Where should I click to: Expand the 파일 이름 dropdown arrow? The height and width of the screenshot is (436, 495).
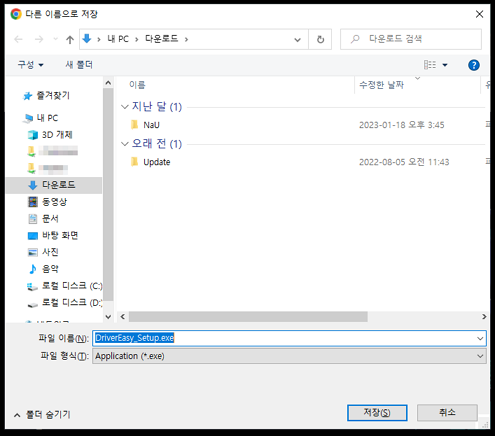tap(480, 338)
